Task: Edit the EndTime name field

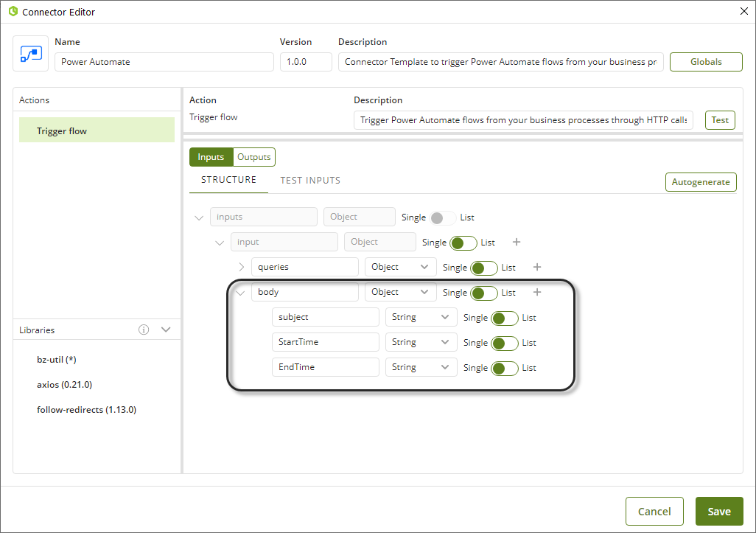Action: (326, 367)
